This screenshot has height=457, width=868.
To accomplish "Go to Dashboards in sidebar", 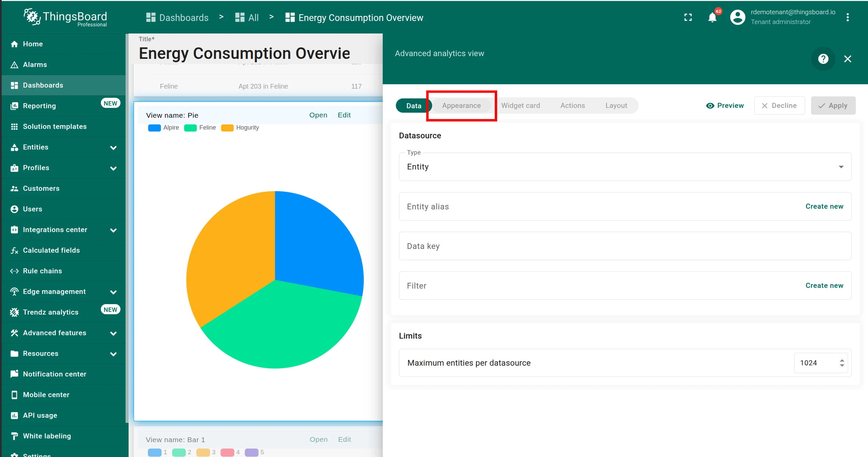I will tap(63, 85).
